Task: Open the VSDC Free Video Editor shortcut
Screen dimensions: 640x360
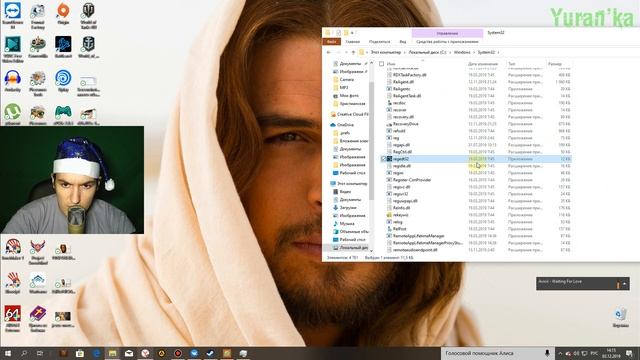Action: (13, 49)
